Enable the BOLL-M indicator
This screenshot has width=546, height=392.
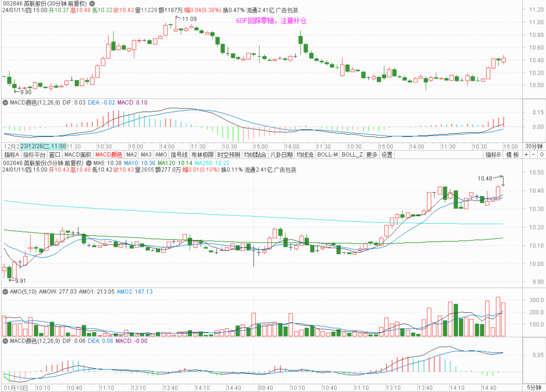327,155
